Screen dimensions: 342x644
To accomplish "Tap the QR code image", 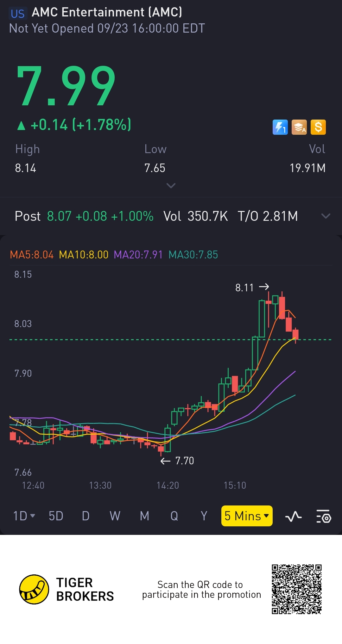I will (297, 589).
